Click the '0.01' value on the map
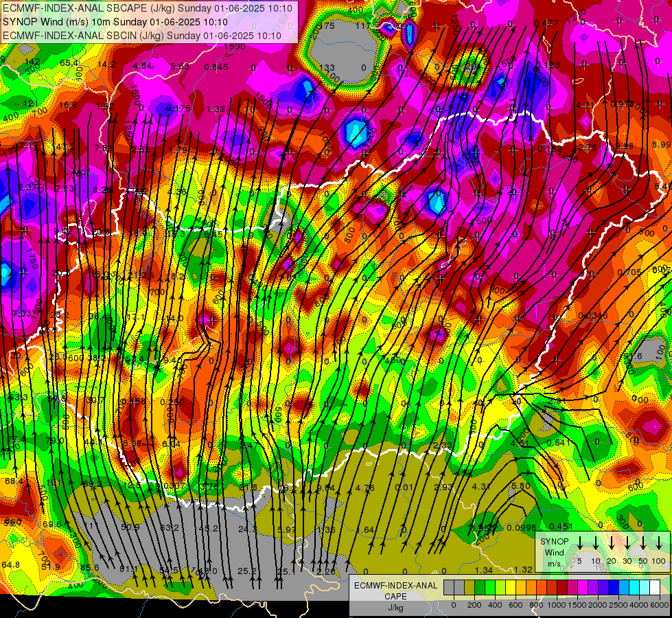 [x=404, y=487]
